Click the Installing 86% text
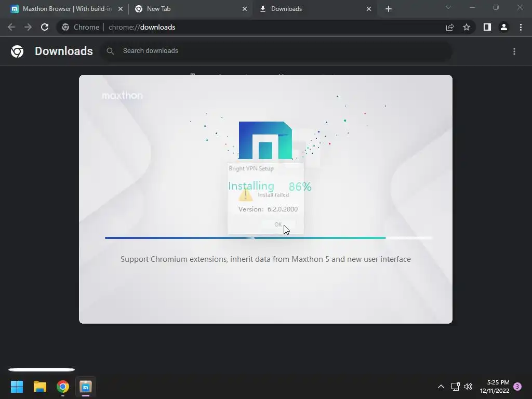Screen dimensions: 532x399 tap(270, 187)
